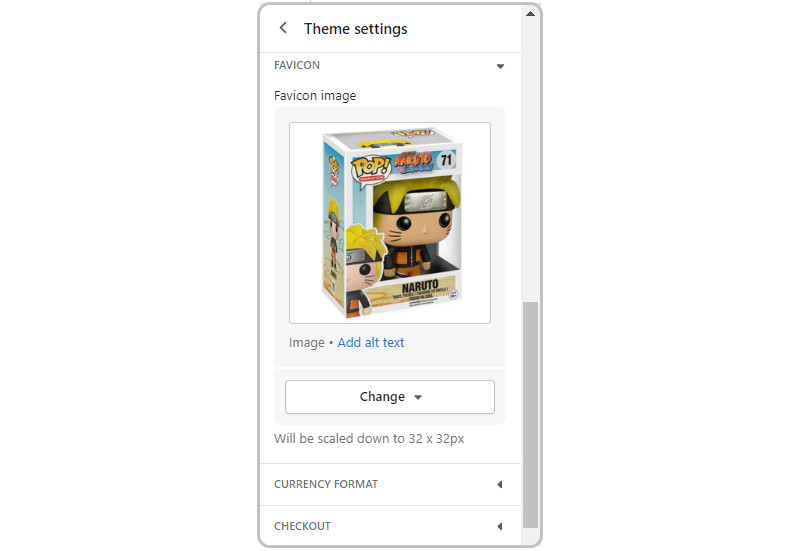
Task: Click the FAVICON section header label
Action: (297, 65)
